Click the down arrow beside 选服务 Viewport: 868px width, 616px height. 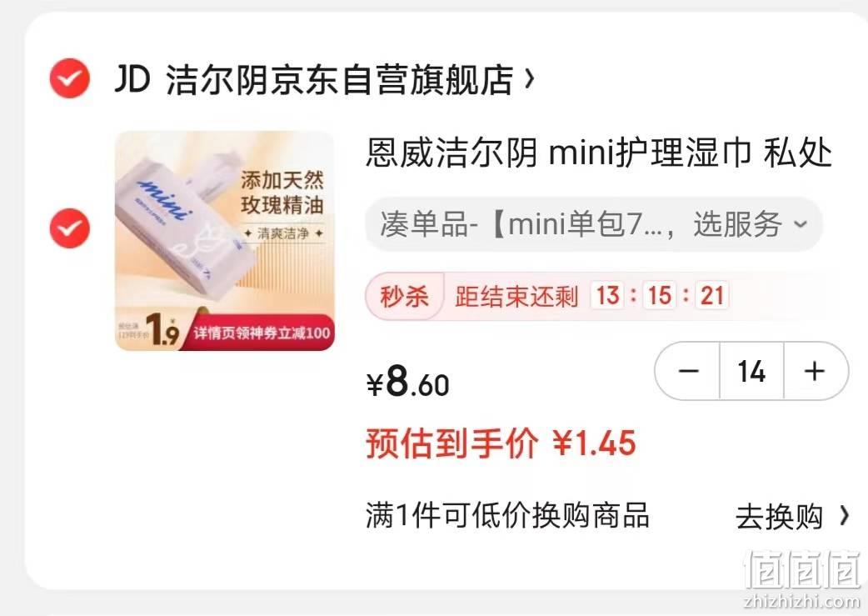tap(800, 224)
